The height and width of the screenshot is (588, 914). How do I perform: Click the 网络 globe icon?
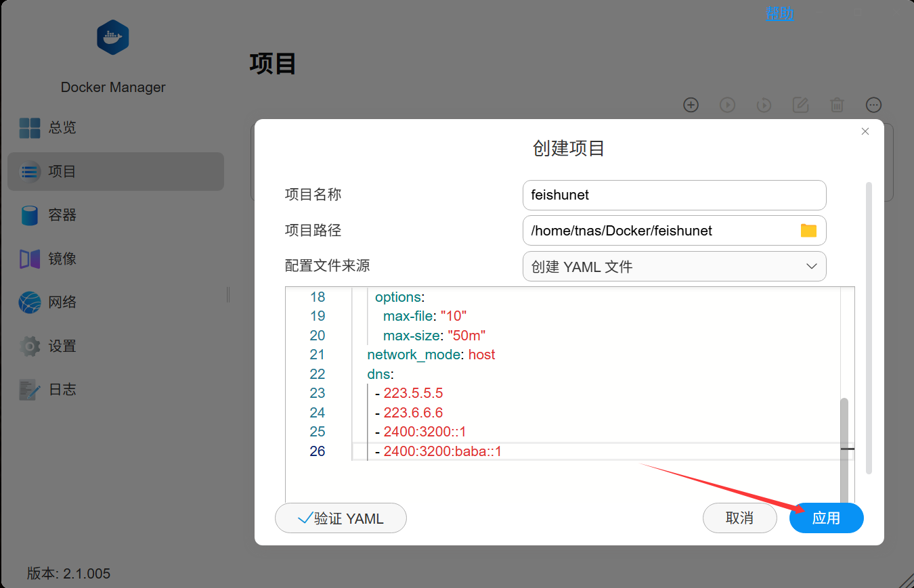30,302
